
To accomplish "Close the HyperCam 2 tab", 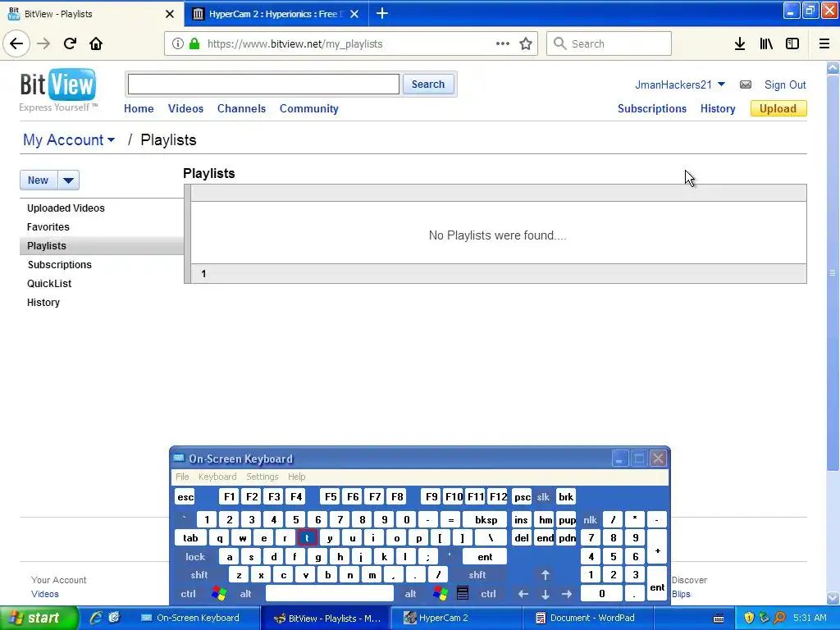I will tap(354, 14).
